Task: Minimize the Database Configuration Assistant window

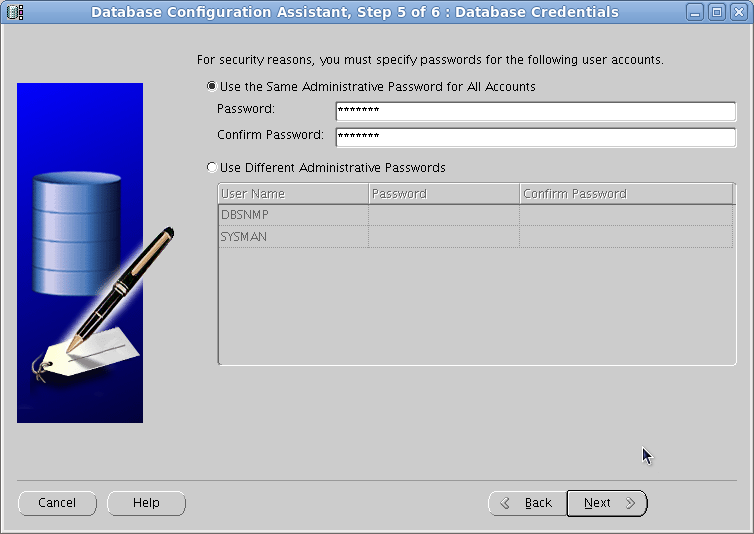Action: [695, 12]
